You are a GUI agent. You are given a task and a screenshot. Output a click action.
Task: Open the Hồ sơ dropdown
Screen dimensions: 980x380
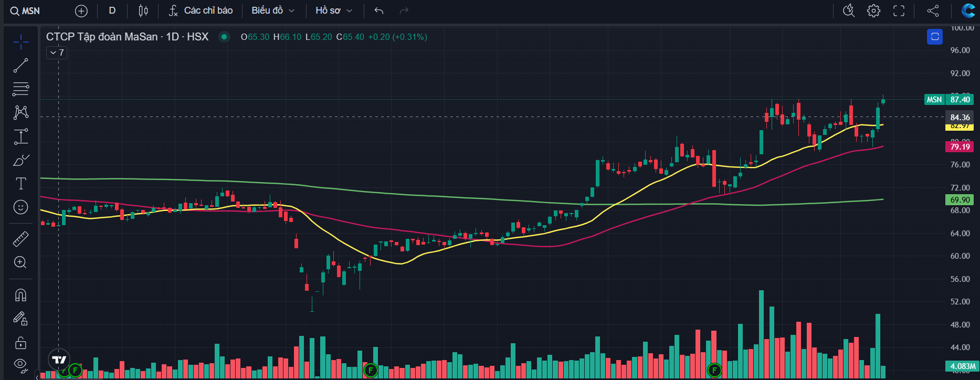pyautogui.click(x=334, y=10)
